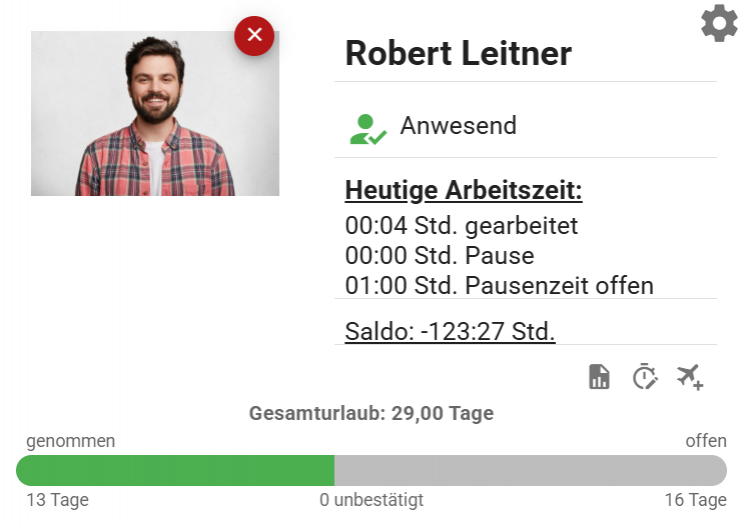
Task: Click the 16 Tage open label
Action: point(695,500)
